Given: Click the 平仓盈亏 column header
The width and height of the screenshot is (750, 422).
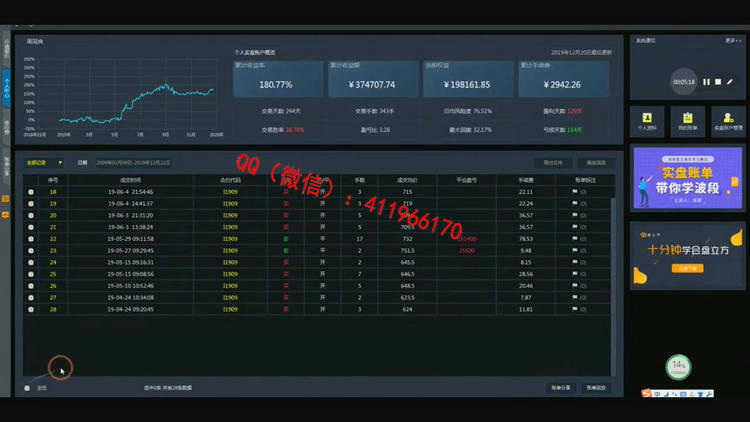Looking at the screenshot, I should [466, 180].
